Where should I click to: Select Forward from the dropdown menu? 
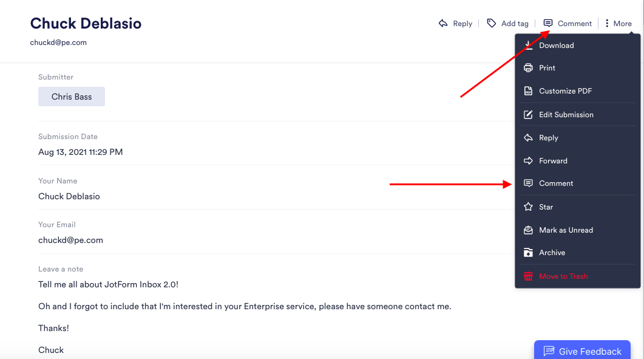553,161
